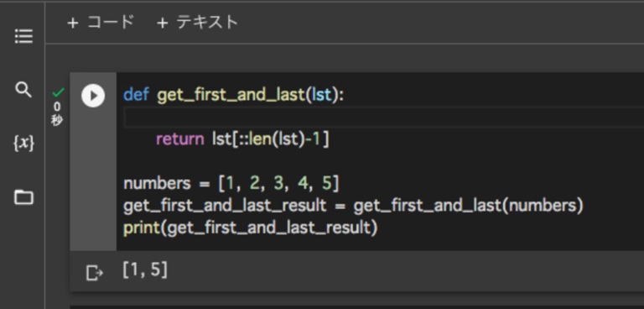The height and width of the screenshot is (309, 644).
Task: Place cursor in the empty second code line
Action: click(383, 118)
